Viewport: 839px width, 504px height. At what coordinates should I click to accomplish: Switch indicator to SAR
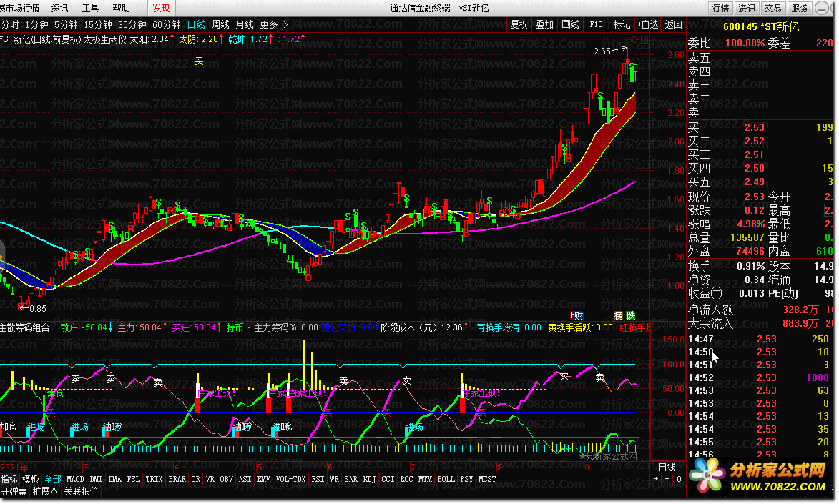(351, 479)
